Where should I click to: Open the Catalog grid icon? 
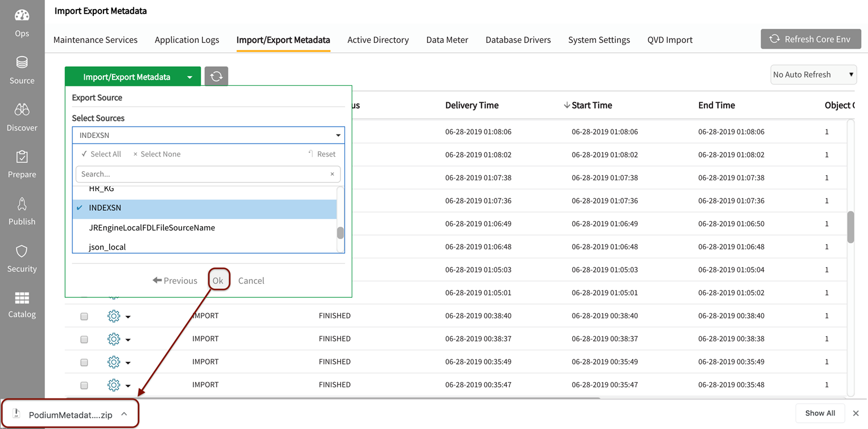pyautogui.click(x=22, y=298)
